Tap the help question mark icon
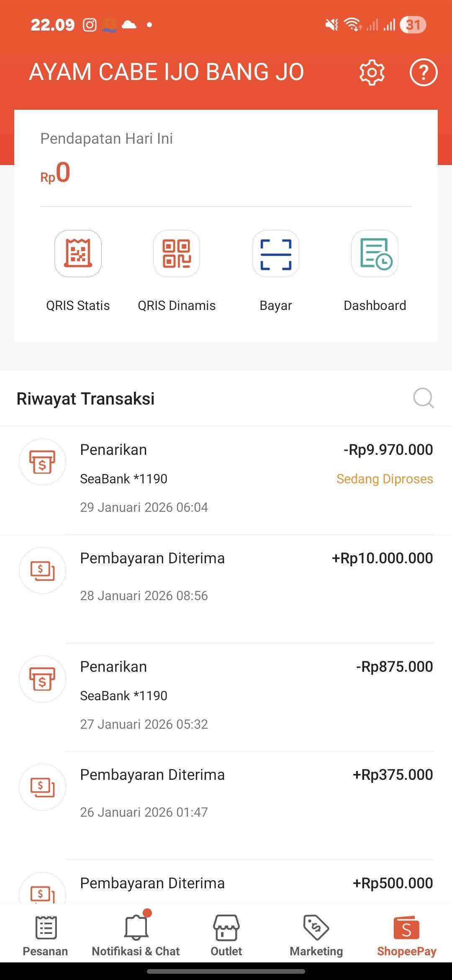Image resolution: width=452 pixels, height=980 pixels. tap(423, 72)
